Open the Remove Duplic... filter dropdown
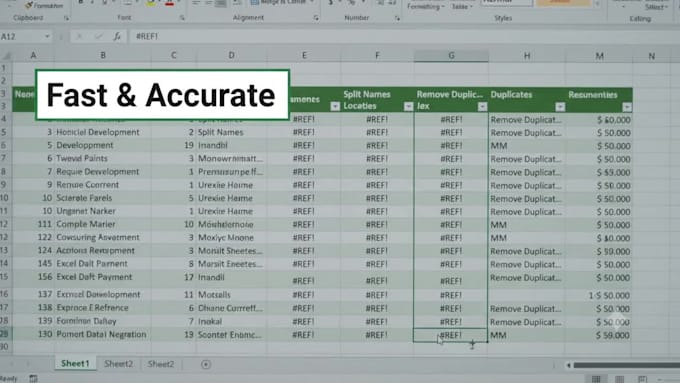This screenshot has width=680, height=383. click(x=482, y=107)
